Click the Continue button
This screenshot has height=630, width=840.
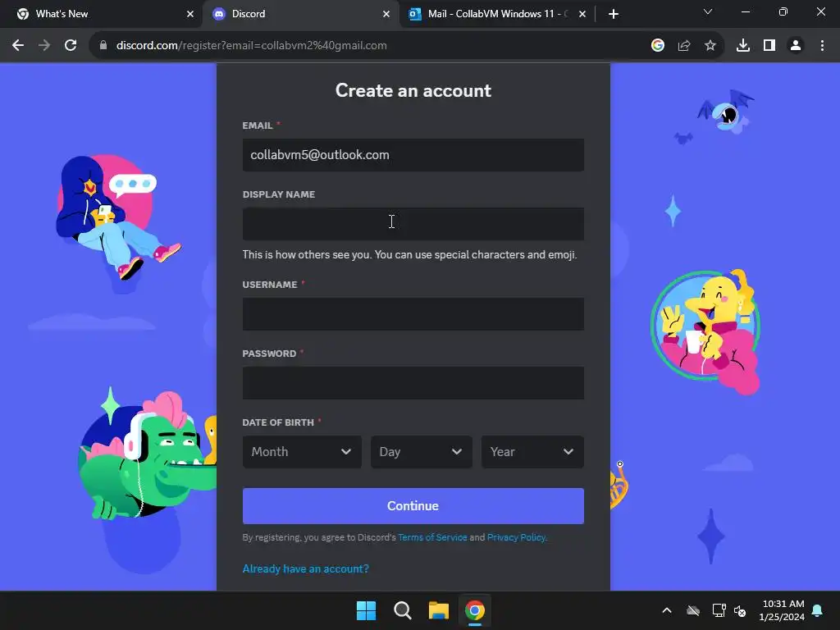pos(413,505)
